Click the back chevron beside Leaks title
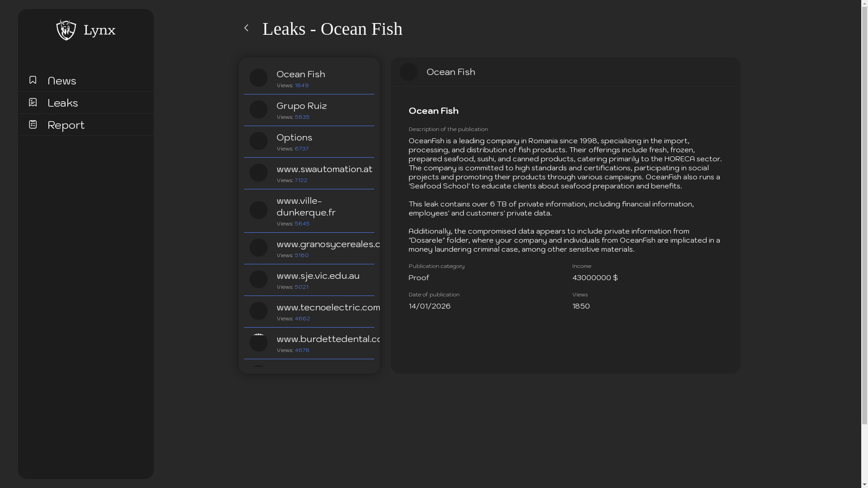This screenshot has height=488, width=868. click(x=246, y=28)
